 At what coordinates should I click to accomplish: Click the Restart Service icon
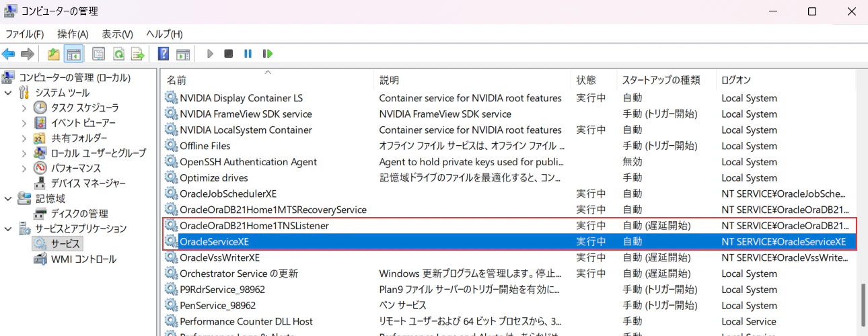tap(268, 54)
